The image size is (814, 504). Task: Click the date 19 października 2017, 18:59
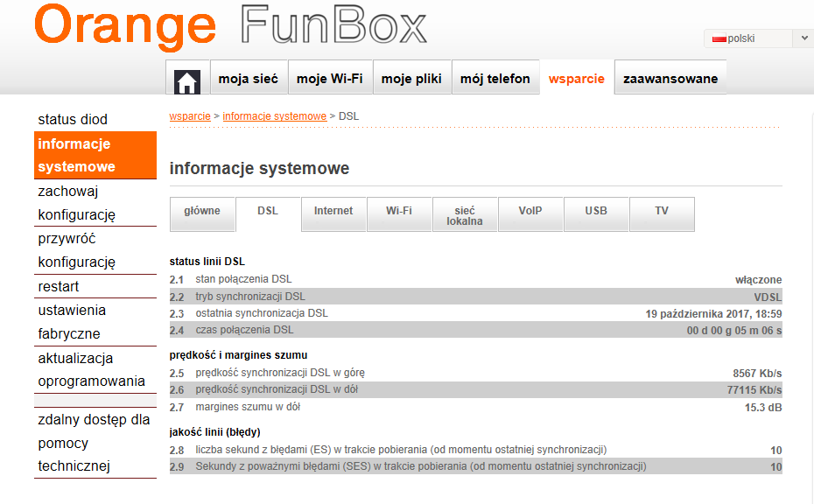pos(714,313)
